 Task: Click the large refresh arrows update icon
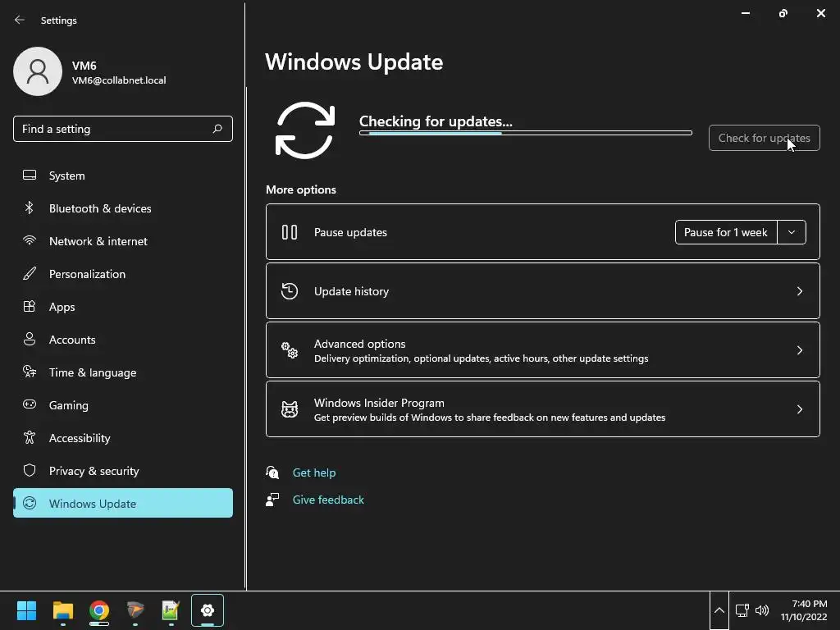[305, 130]
